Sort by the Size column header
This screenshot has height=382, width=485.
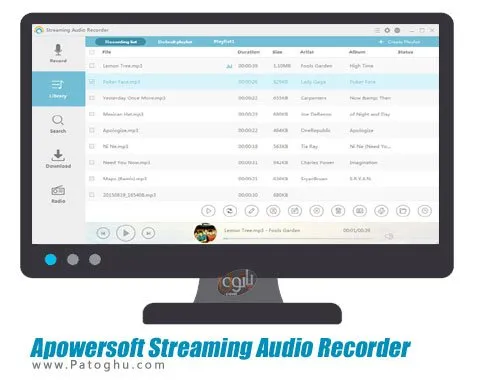pos(277,52)
